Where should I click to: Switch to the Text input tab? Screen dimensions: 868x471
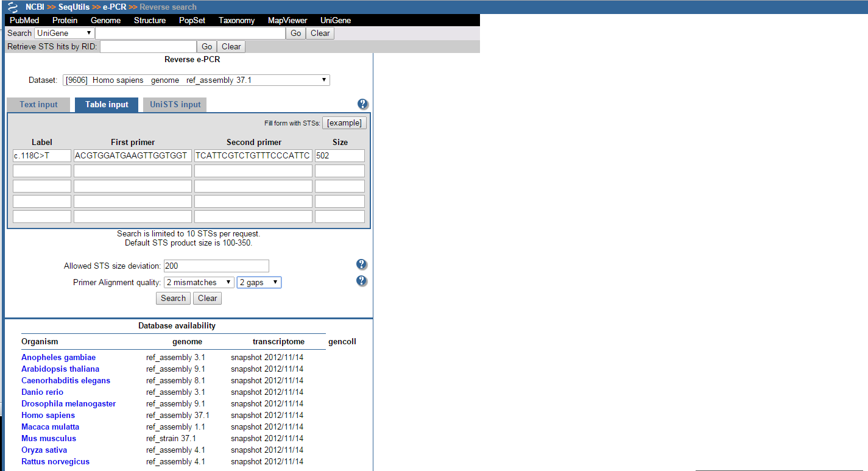pyautogui.click(x=38, y=105)
